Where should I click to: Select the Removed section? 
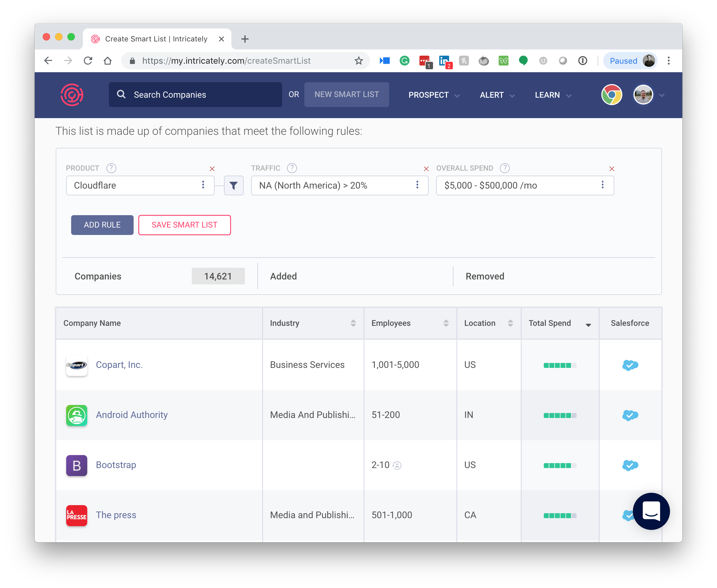point(485,276)
